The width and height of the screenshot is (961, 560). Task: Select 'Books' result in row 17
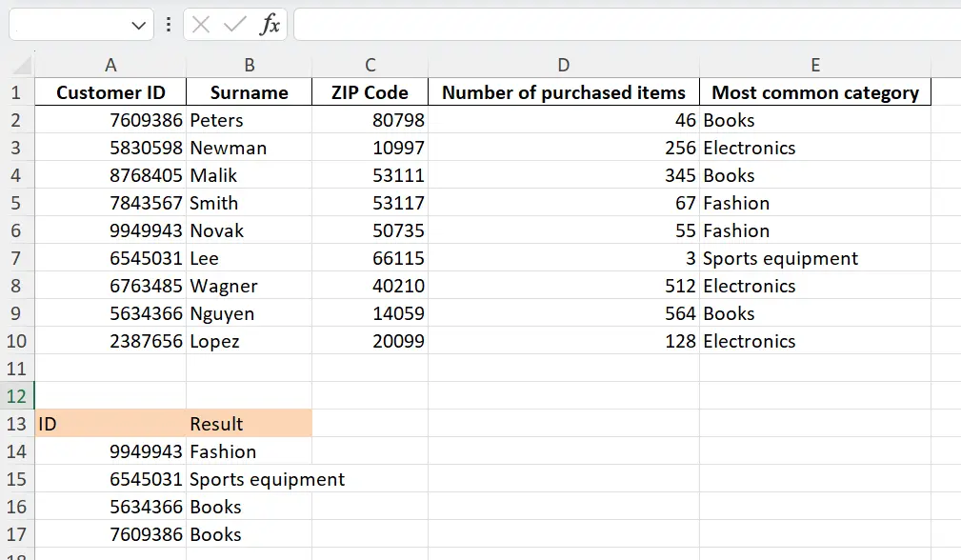(x=249, y=533)
